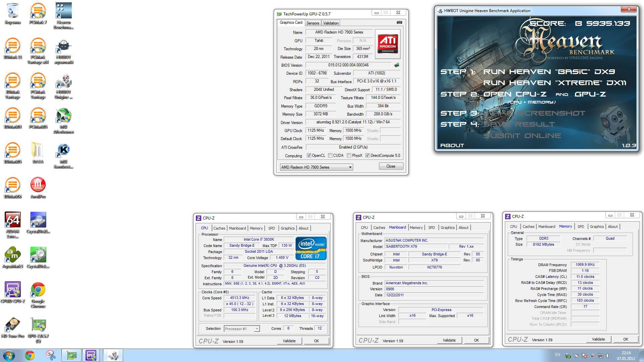Open Heaven Benchmark desktop shortcut

click(x=63, y=16)
